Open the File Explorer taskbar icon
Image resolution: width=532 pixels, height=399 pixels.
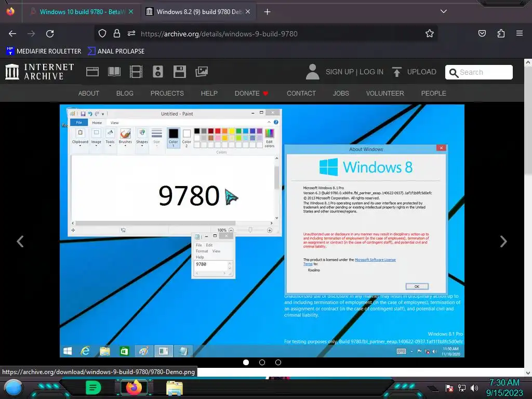tap(175, 388)
